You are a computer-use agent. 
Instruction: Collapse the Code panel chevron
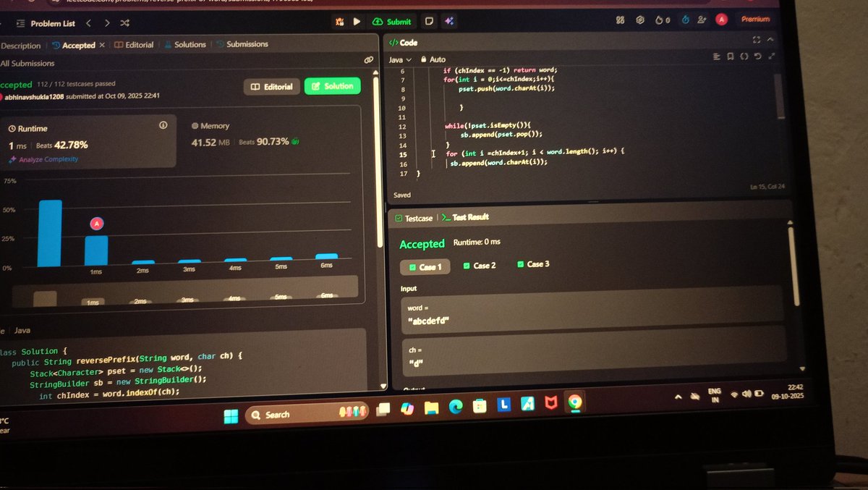point(770,40)
